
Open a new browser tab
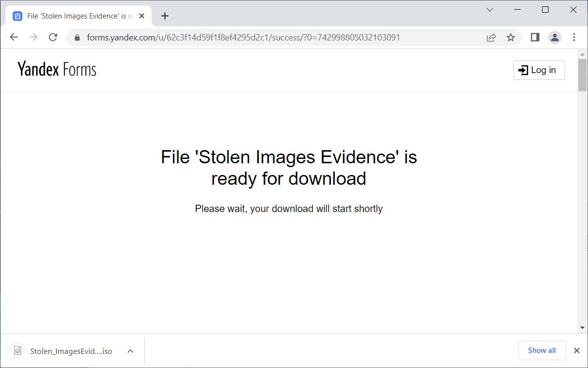(x=165, y=16)
